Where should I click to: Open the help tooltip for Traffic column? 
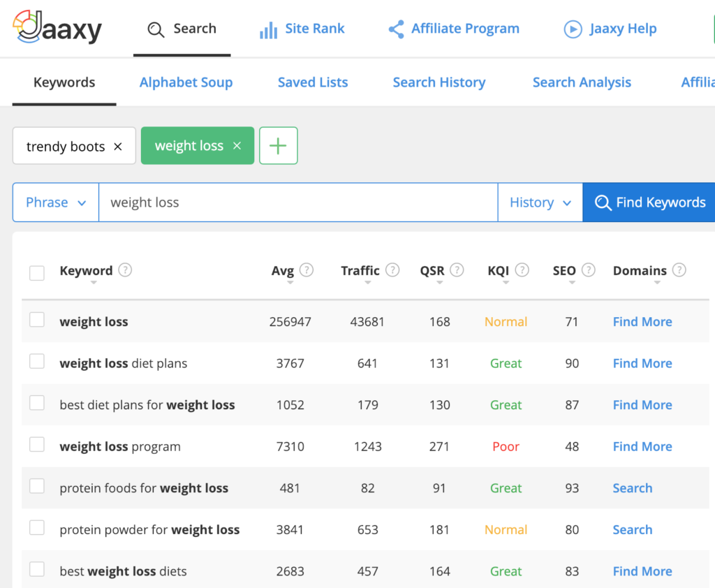point(392,270)
